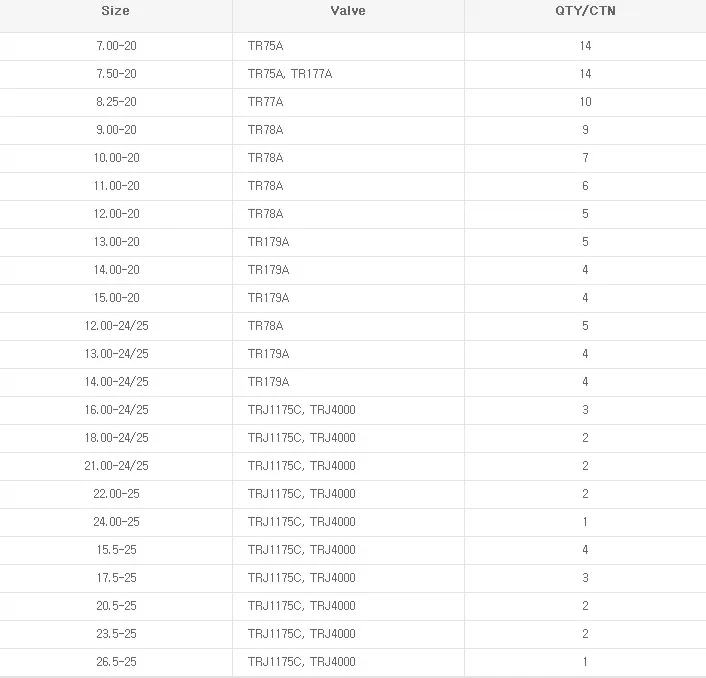Select the 15.00-20 size cell

point(115,298)
